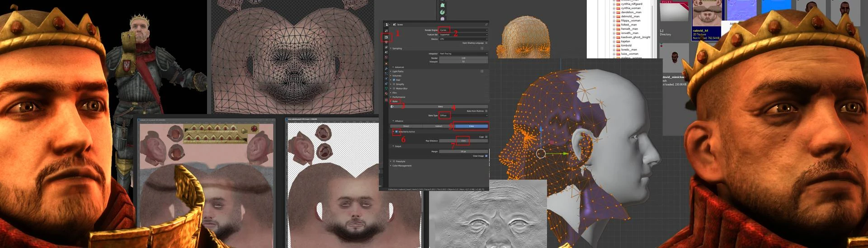Select the henselt__man tree item
868x248 pixels.
coord(629,29)
